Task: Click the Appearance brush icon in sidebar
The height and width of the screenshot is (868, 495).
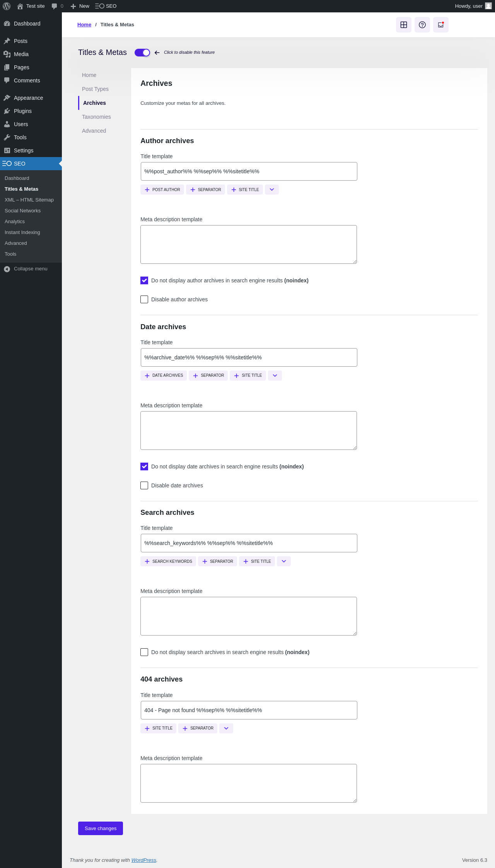Action: click(7, 98)
